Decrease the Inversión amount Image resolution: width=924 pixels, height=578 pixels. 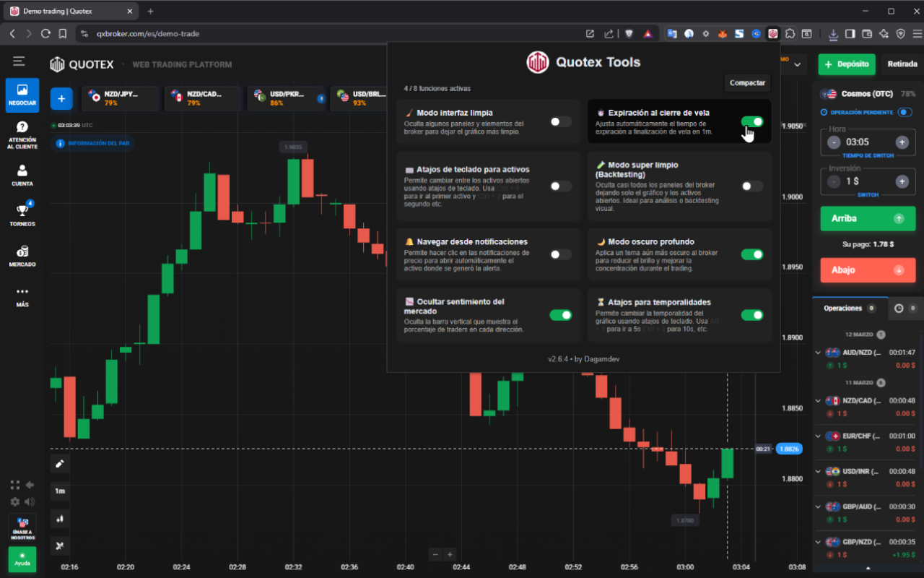point(834,181)
